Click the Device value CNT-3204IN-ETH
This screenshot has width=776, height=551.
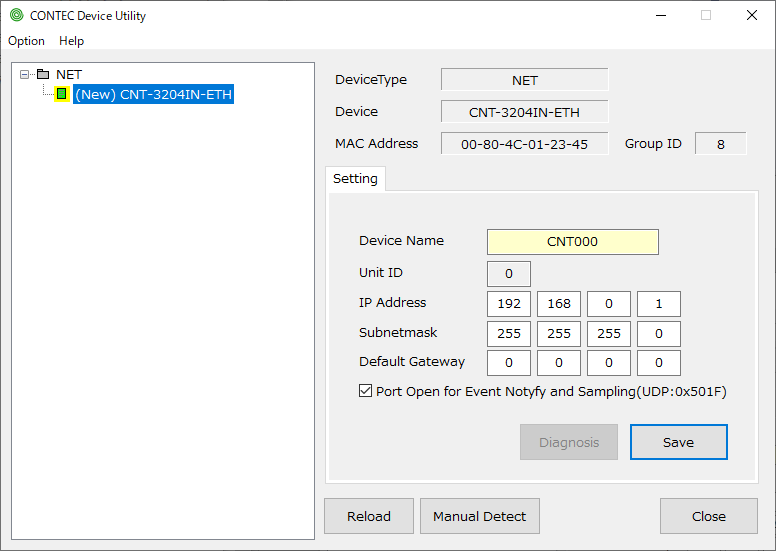(x=525, y=112)
